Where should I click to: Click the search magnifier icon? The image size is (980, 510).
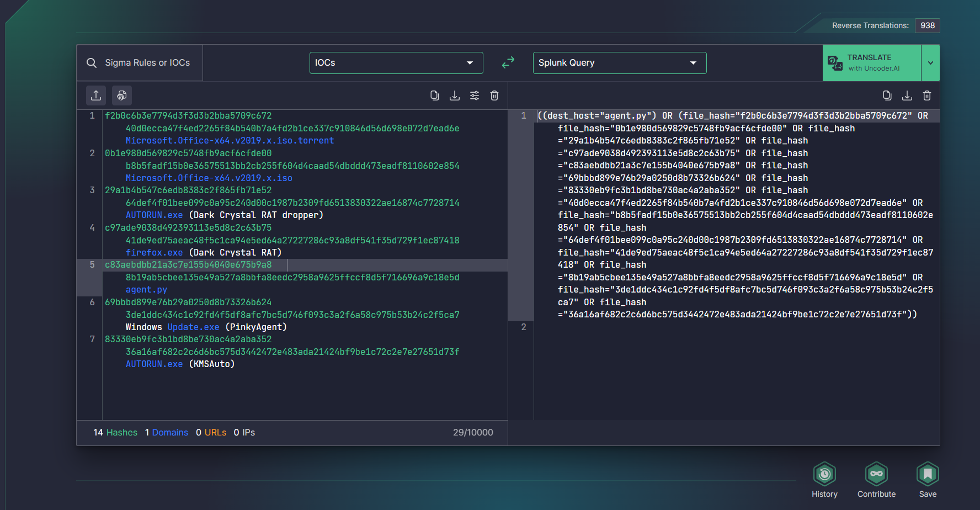click(x=92, y=63)
